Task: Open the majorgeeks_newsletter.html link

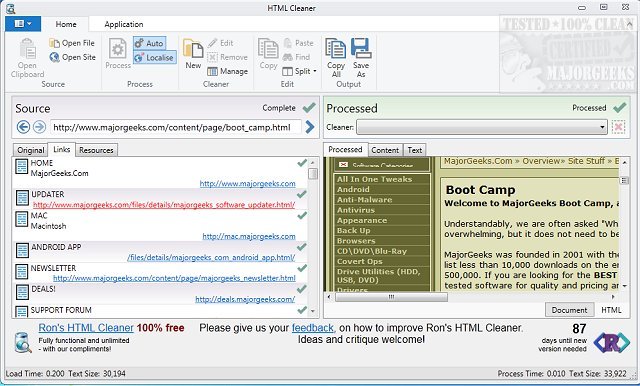Action: 174,278
